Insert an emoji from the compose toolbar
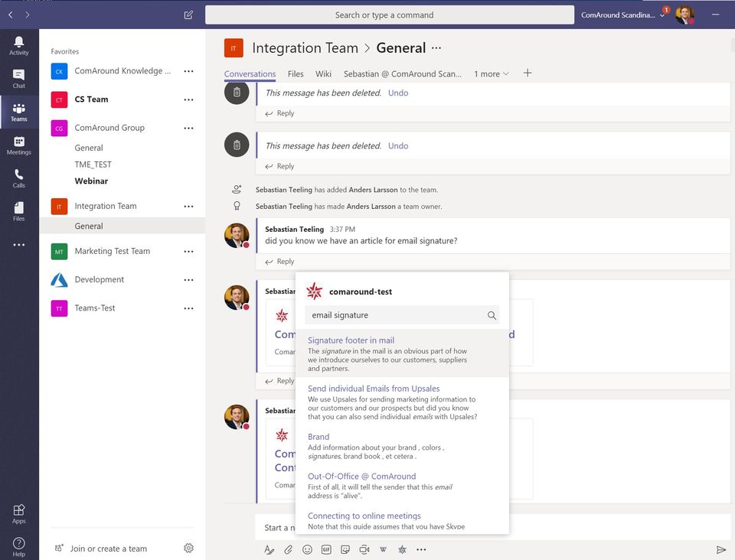735x560 pixels. click(307, 549)
